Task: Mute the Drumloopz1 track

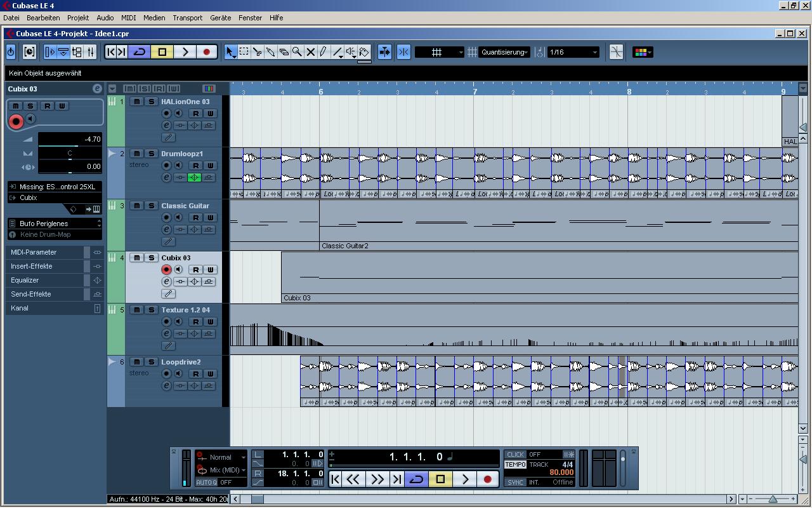Action: coord(137,154)
